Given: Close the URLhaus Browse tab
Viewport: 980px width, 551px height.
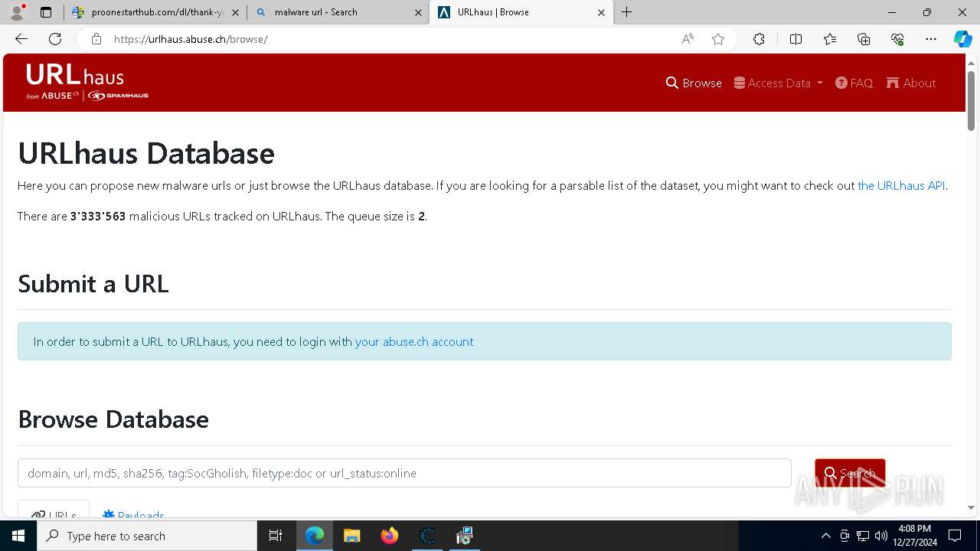Looking at the screenshot, I should tap(601, 12).
